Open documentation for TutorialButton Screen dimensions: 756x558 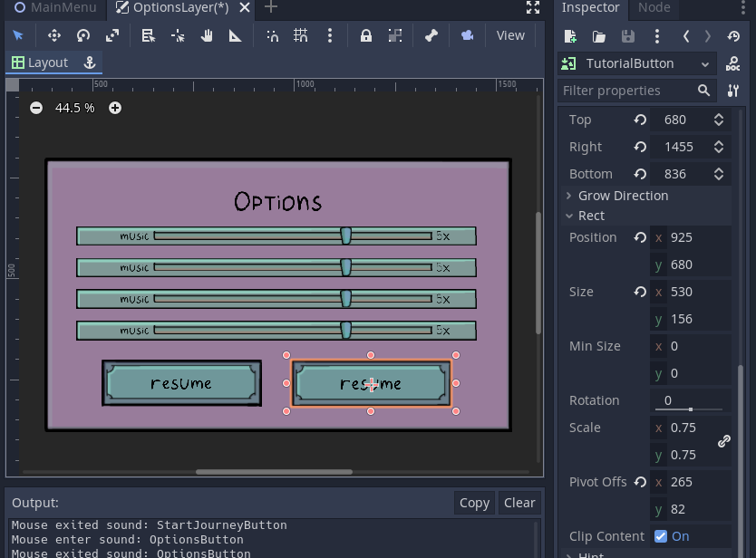tap(732, 63)
